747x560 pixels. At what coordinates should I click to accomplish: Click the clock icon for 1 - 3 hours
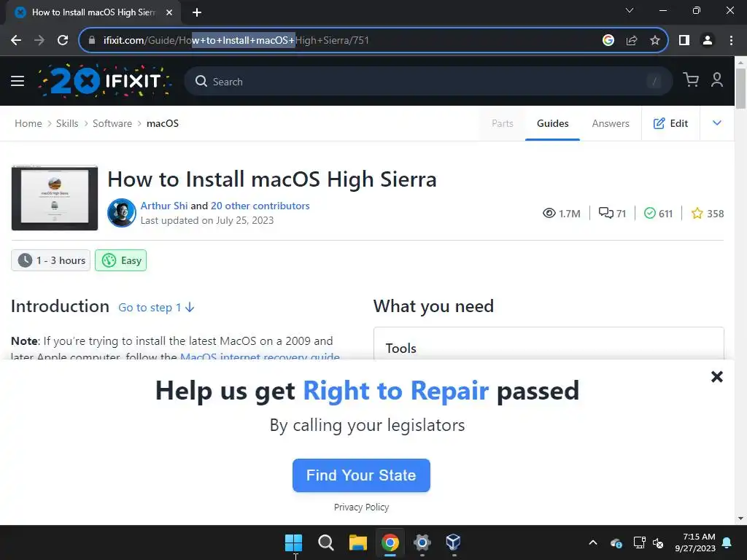pos(25,260)
